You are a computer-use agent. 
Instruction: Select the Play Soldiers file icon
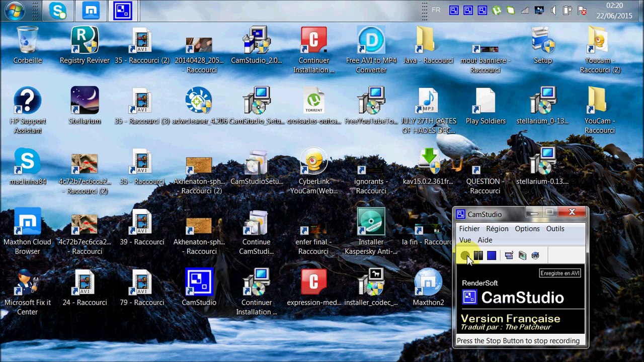486,106
